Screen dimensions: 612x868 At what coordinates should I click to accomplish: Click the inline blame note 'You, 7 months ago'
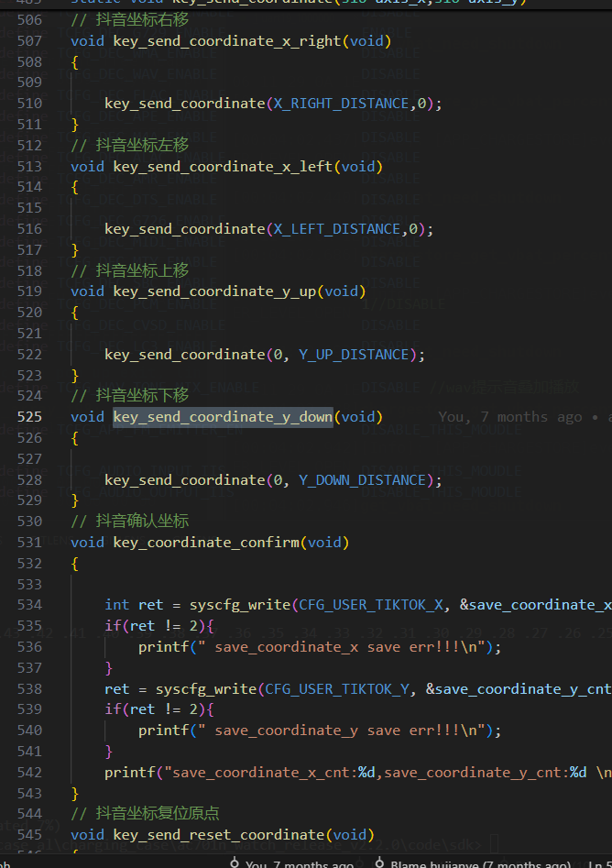coord(509,417)
